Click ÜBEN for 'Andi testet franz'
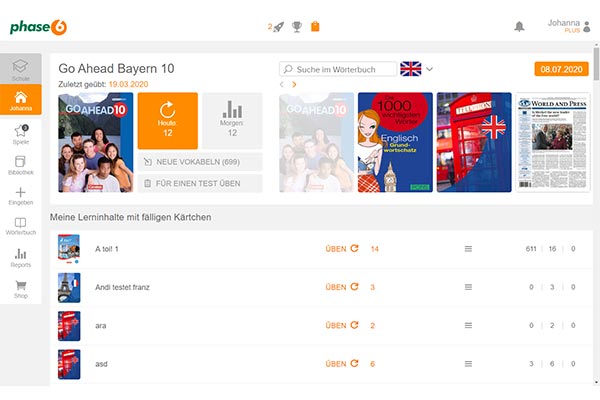This screenshot has height=400, width=600. click(341, 287)
